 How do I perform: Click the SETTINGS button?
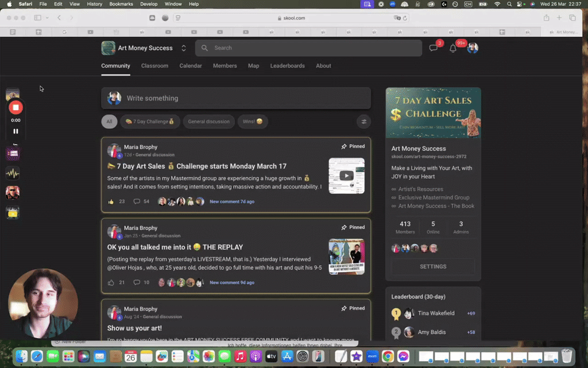[x=433, y=267]
